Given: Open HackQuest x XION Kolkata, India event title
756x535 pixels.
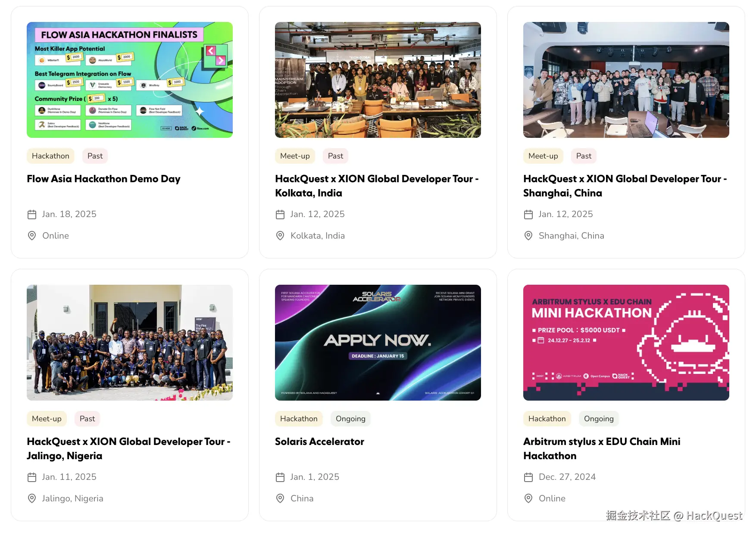Looking at the screenshot, I should (377, 186).
